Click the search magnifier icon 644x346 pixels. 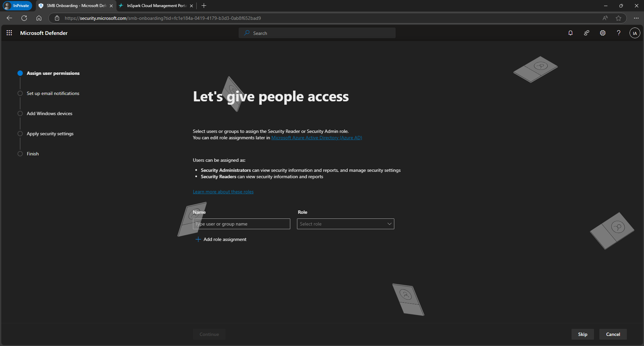click(247, 33)
